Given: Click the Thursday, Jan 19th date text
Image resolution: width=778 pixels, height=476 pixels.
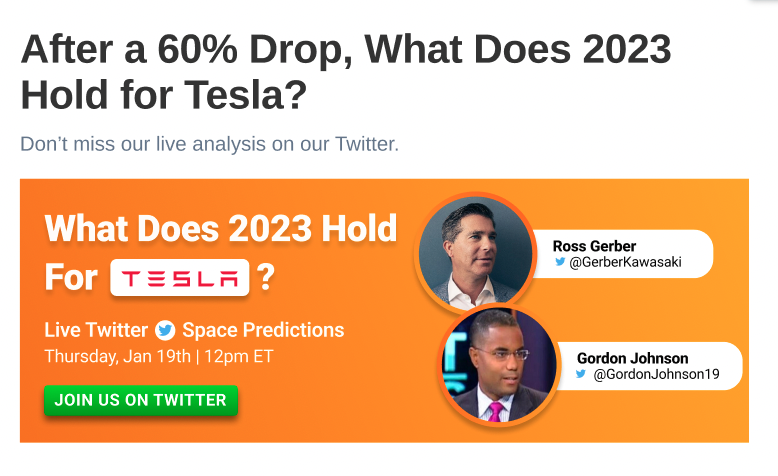Looking at the screenshot, I should tap(118, 356).
